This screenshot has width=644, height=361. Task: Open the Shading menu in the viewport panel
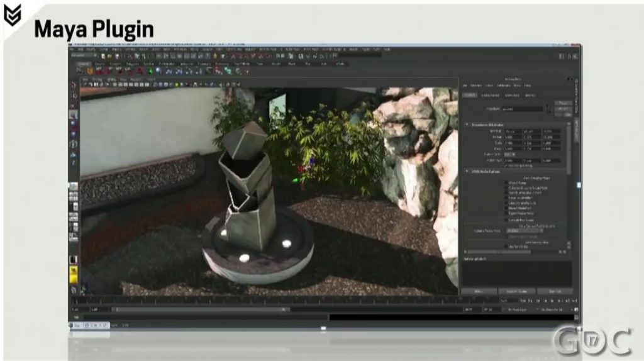(x=97, y=79)
